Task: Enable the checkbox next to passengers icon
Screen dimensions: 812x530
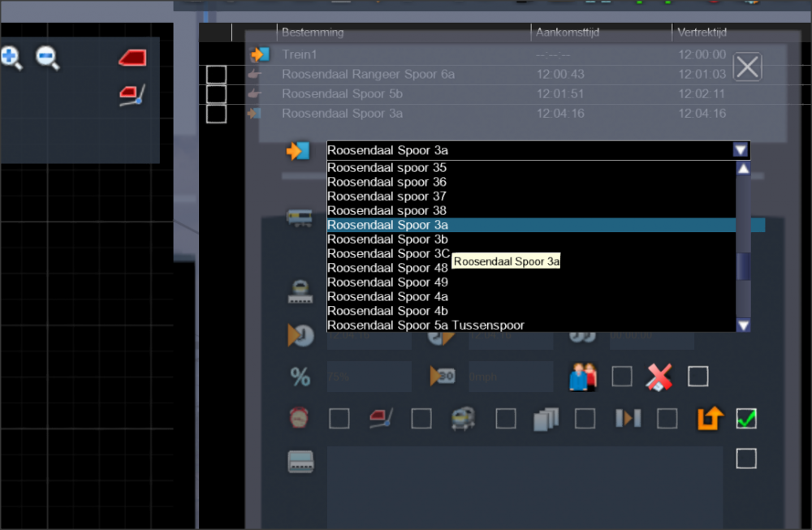Action: click(x=622, y=377)
